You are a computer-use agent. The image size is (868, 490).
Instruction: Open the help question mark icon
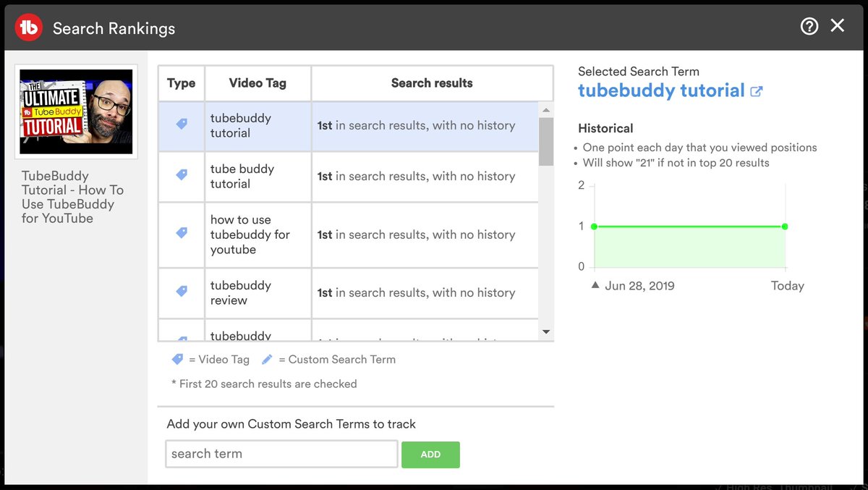click(x=809, y=26)
